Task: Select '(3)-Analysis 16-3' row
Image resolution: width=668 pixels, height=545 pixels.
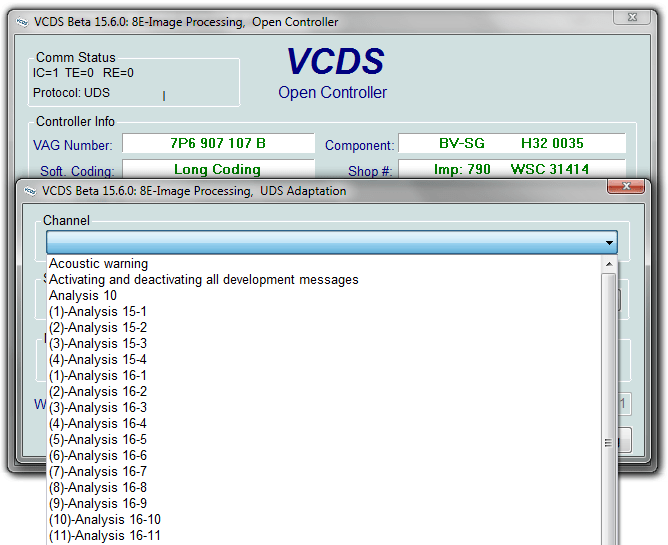Action: (324, 407)
